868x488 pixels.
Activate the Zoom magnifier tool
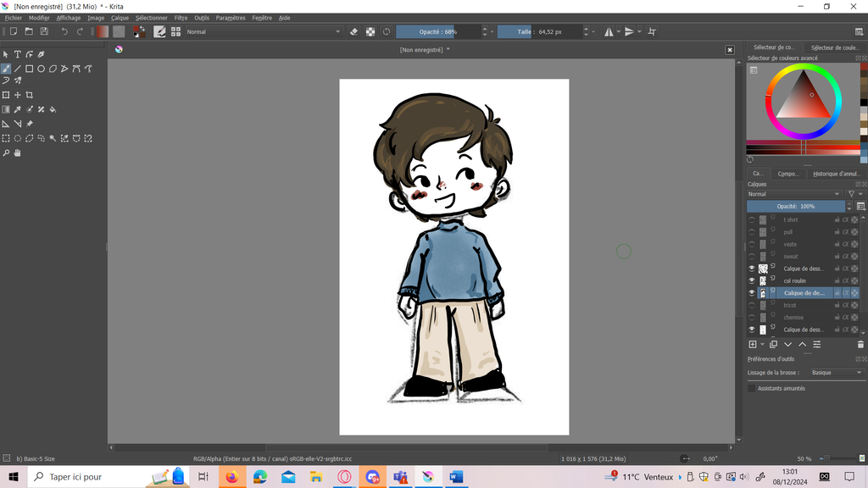point(6,153)
